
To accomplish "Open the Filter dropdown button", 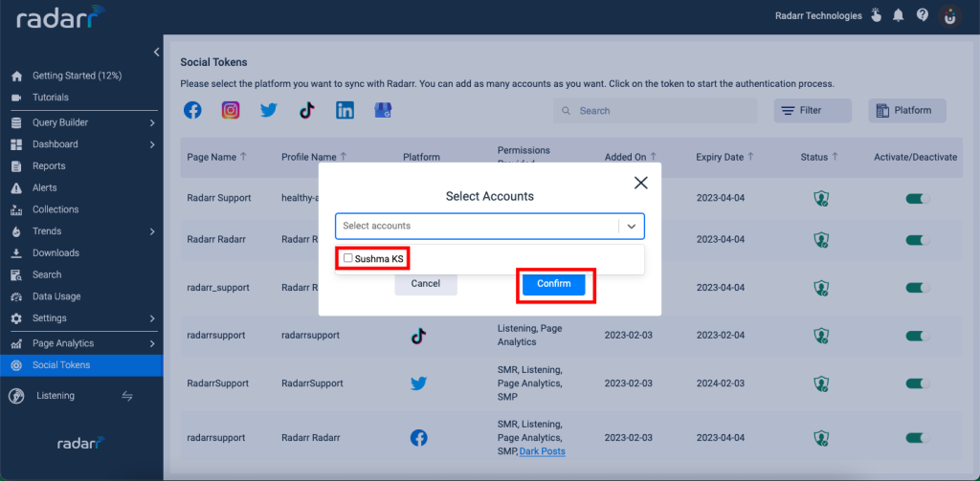I will pos(813,111).
